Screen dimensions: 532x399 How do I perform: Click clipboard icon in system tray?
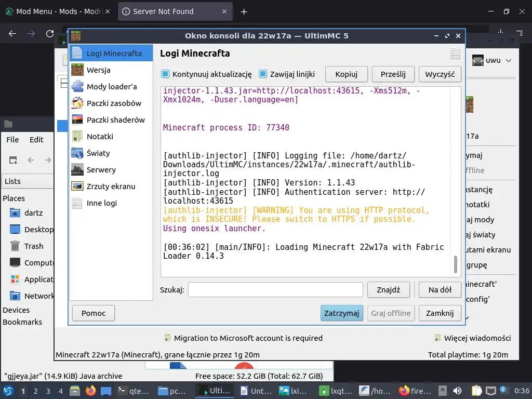tap(476, 391)
